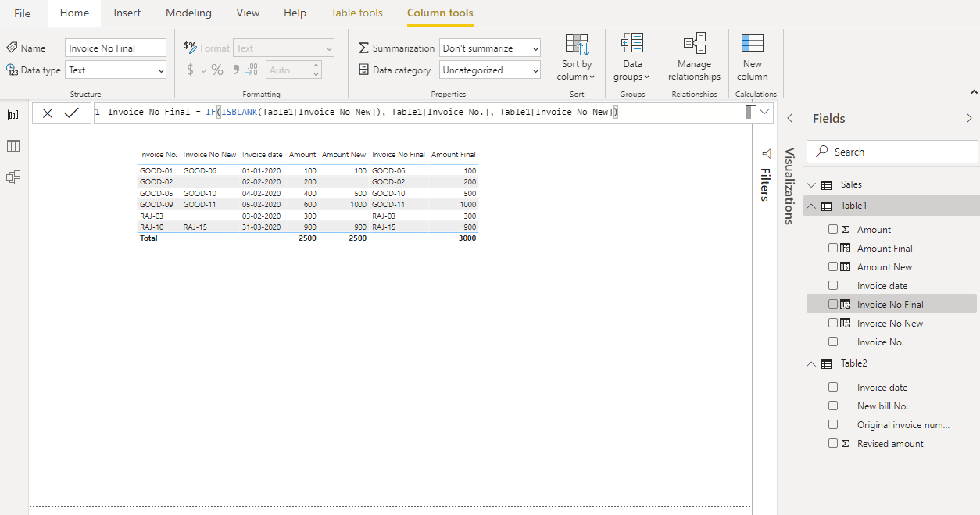980x515 pixels.
Task: Click search magnifier icon in Fields
Action: [821, 152]
